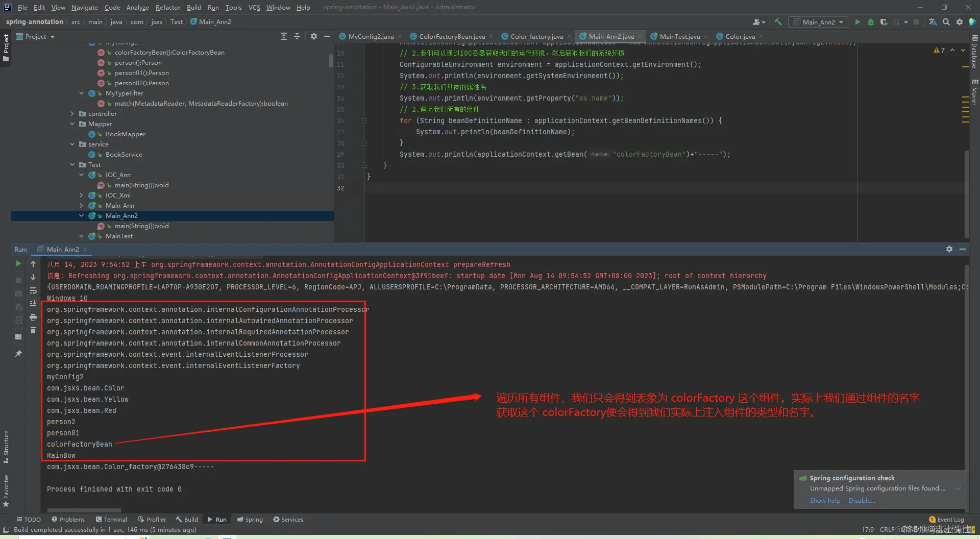Go to previous highlighted error in editor

[952, 50]
